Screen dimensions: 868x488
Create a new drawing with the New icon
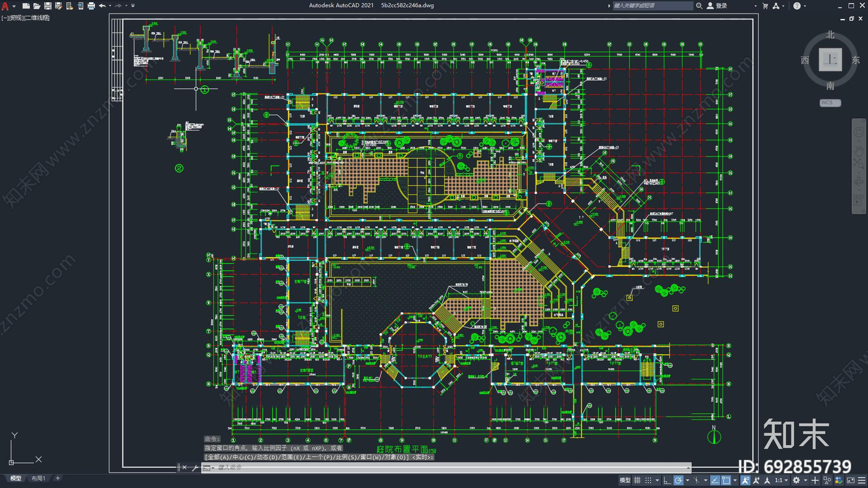(25, 5)
